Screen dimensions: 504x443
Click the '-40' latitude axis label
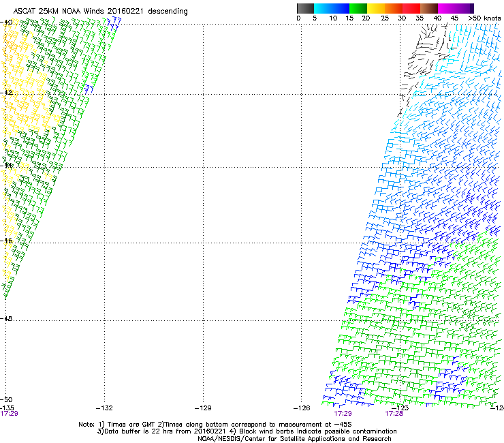pyautogui.click(x=6, y=22)
